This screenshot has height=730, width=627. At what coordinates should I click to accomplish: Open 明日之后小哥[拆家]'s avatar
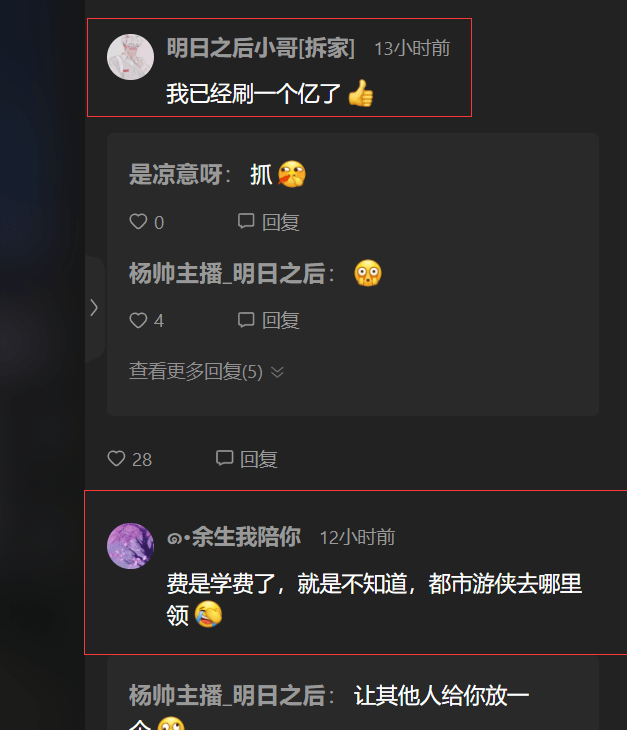[x=130, y=57]
